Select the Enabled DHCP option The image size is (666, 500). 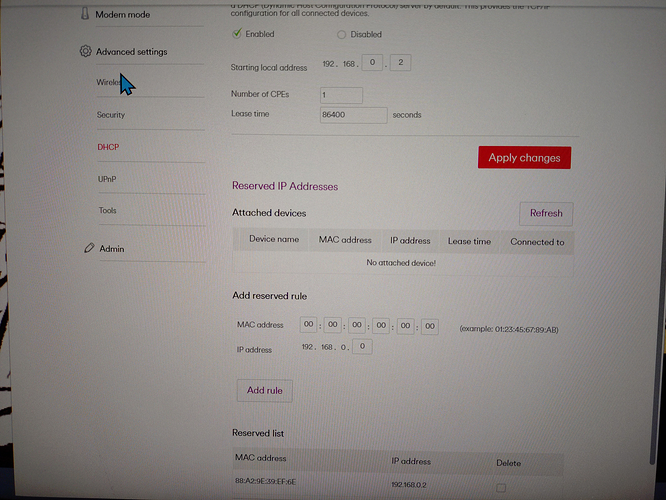click(237, 33)
